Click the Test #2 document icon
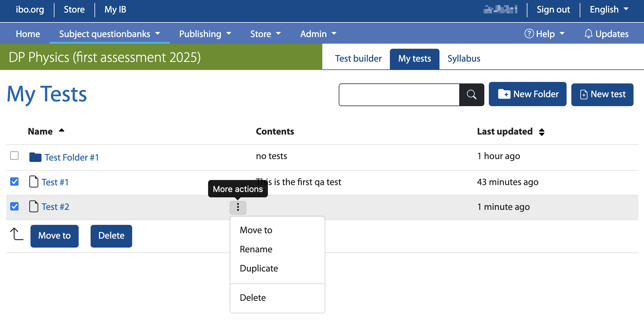 pyautogui.click(x=34, y=206)
